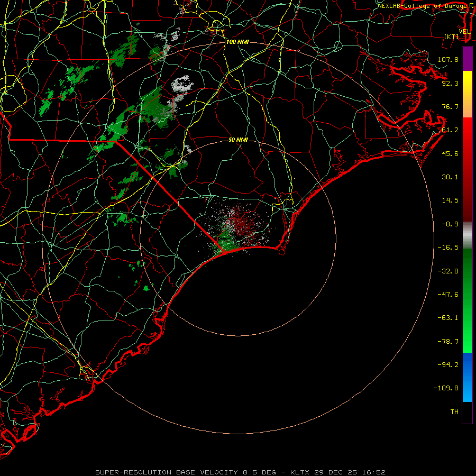Pick the black TH box of the color bar
Viewport: 476px width, 476px height.
[x=467, y=412]
